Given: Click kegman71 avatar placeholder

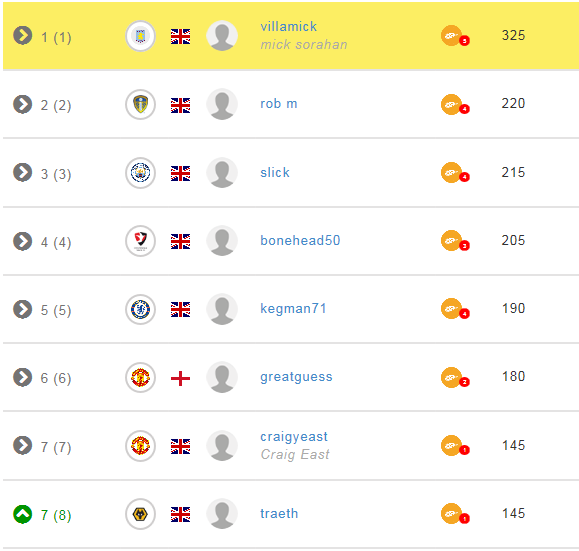Looking at the screenshot, I should (x=222, y=309).
